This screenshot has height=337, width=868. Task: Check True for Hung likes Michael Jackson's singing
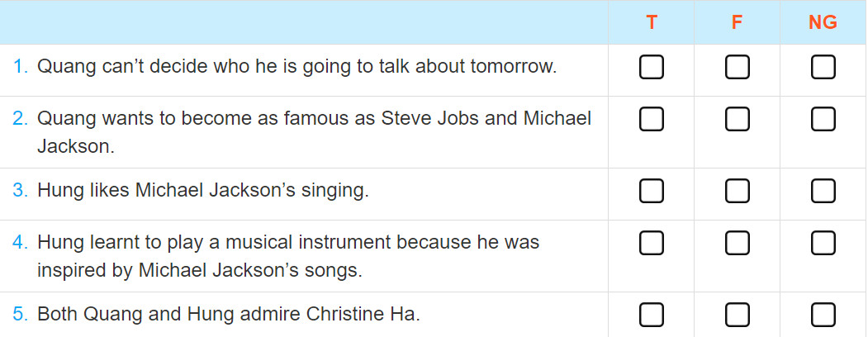pyautogui.click(x=651, y=192)
